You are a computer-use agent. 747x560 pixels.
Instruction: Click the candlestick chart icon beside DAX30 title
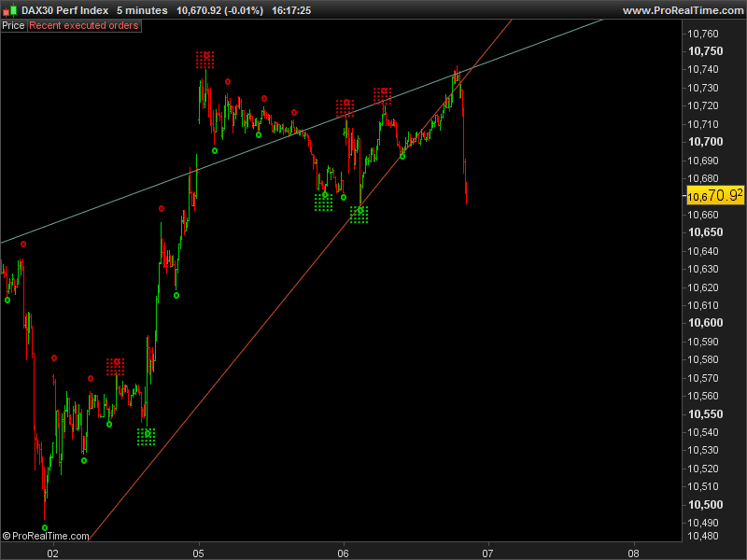coord(9,10)
